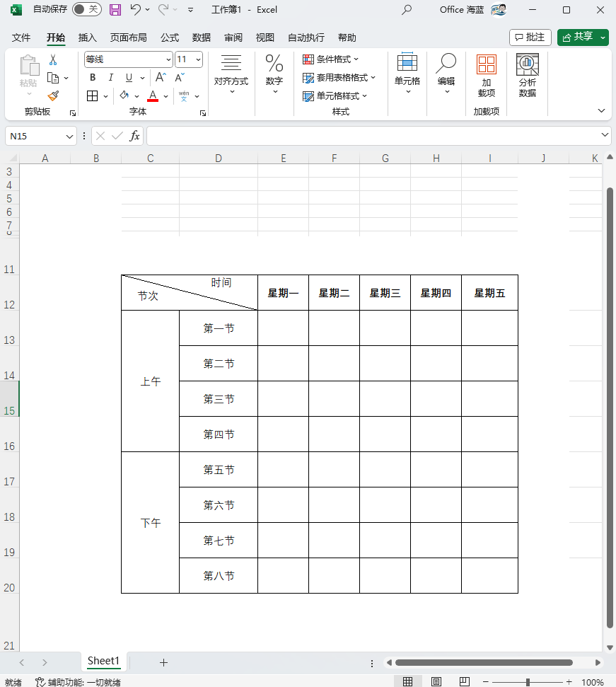616x687 pixels.
Task: Open the Editing (编辑) dropdown
Action: (x=446, y=74)
